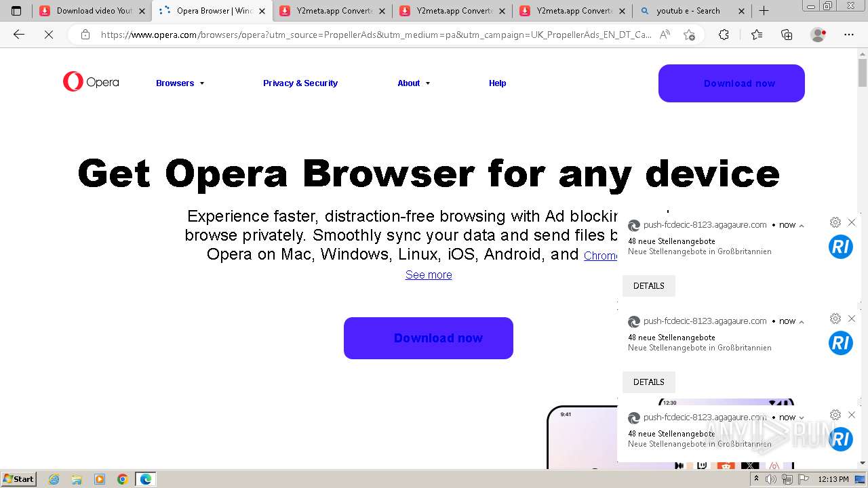
Task: Open settings gear on the bottom notification
Action: click(x=835, y=415)
